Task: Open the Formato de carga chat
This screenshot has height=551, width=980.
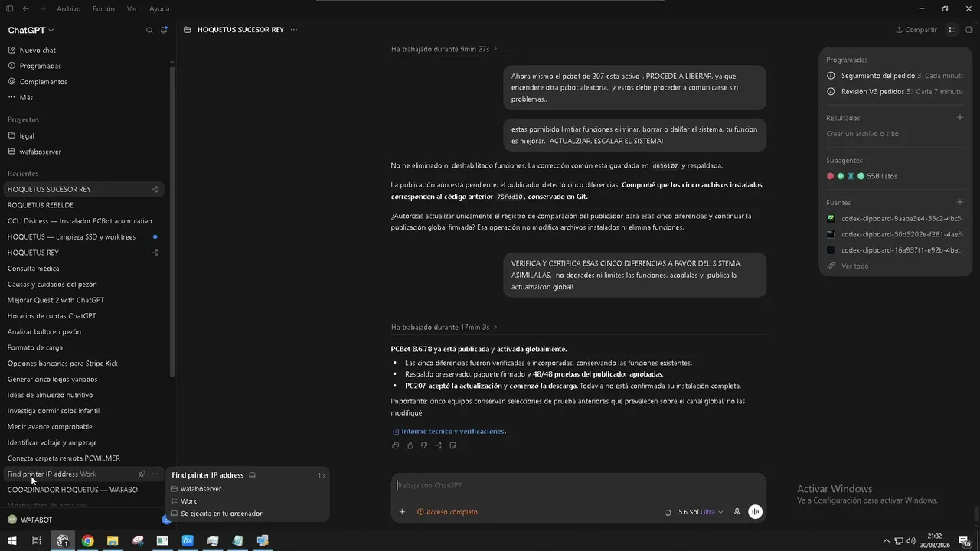Action: pyautogui.click(x=84, y=347)
